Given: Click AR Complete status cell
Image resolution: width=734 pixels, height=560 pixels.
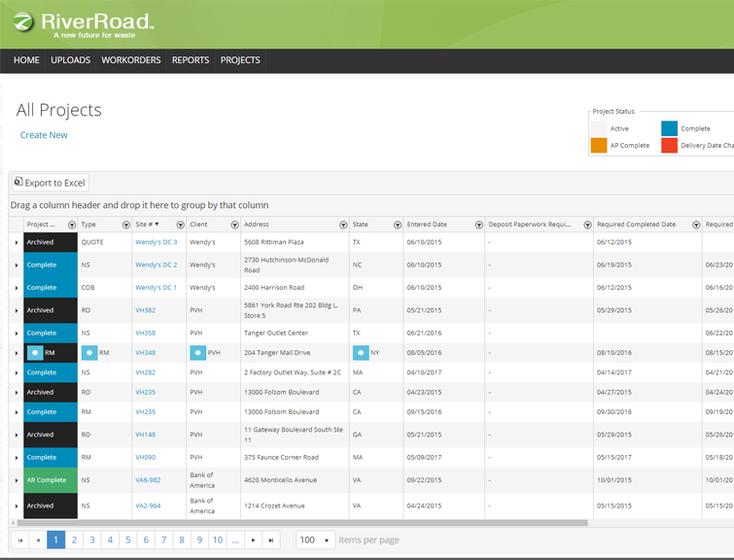Looking at the screenshot, I should tap(51, 480).
